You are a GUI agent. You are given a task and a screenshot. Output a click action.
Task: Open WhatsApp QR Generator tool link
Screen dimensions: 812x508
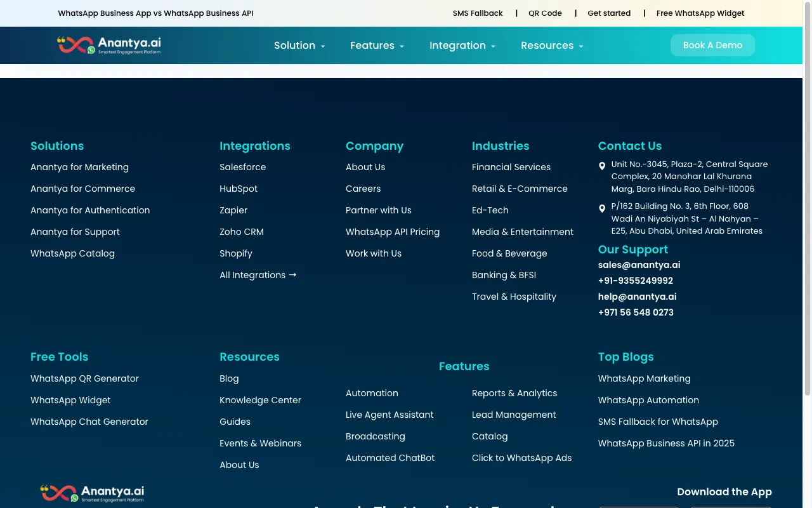coord(84,378)
